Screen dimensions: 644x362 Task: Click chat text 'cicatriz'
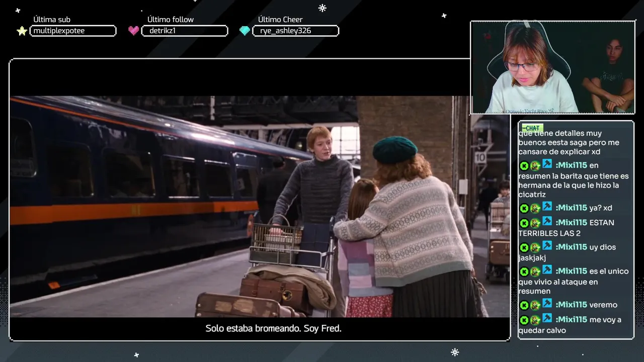click(x=532, y=195)
